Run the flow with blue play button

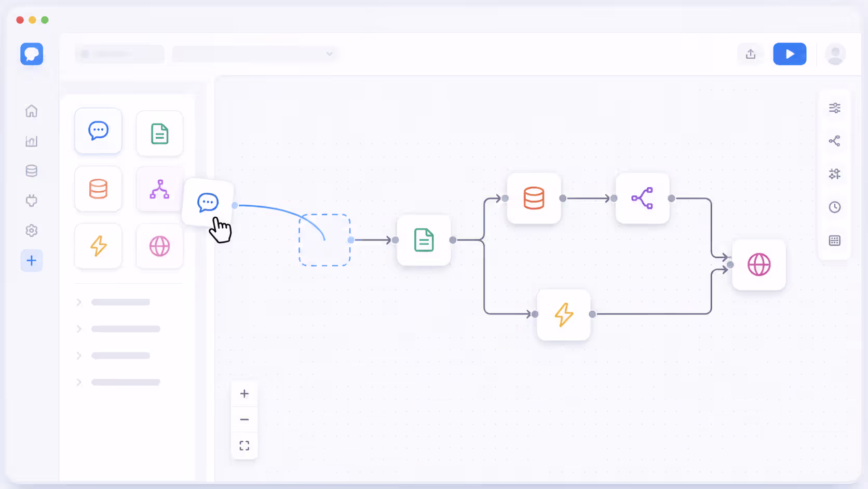[790, 54]
